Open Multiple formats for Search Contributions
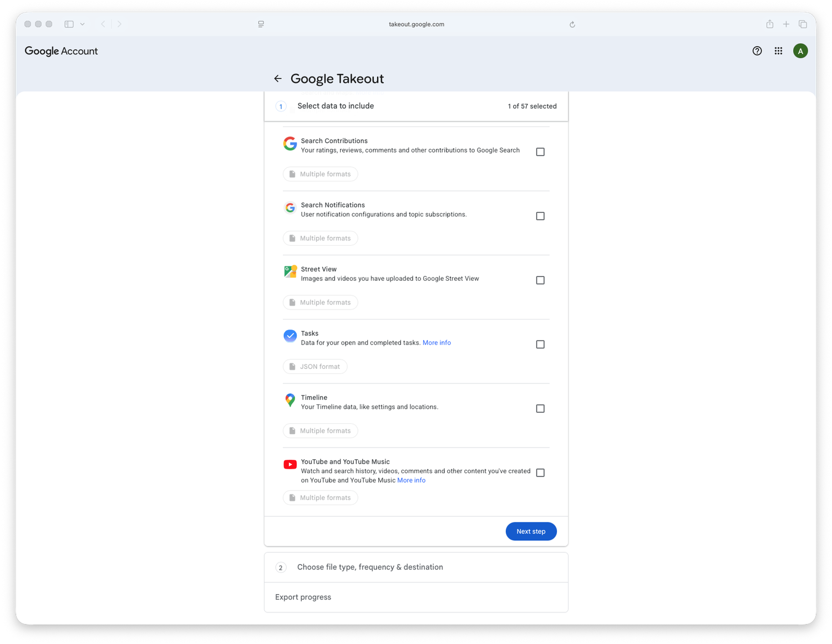832x644 pixels. (321, 174)
